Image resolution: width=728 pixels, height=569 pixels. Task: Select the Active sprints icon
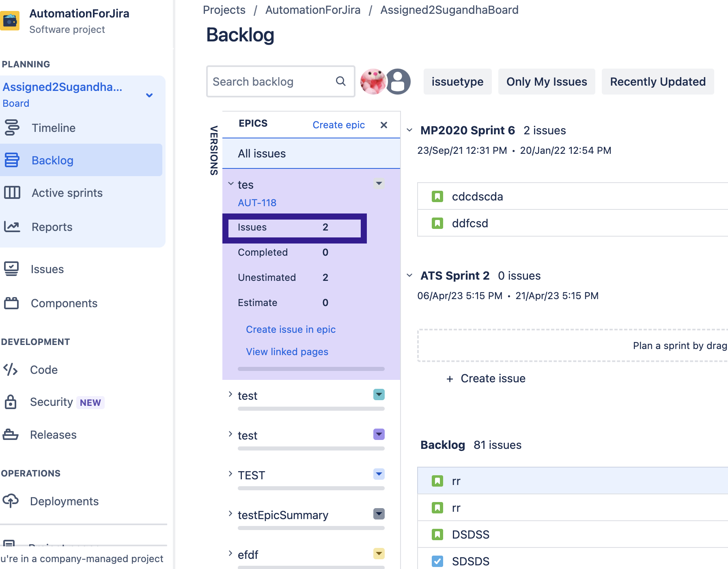13,193
